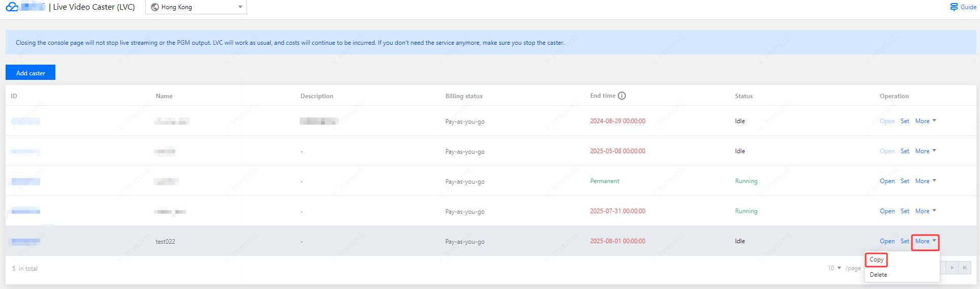Open the Permanent running caster
Image resolution: width=980 pixels, height=289 pixels.
pos(887,181)
